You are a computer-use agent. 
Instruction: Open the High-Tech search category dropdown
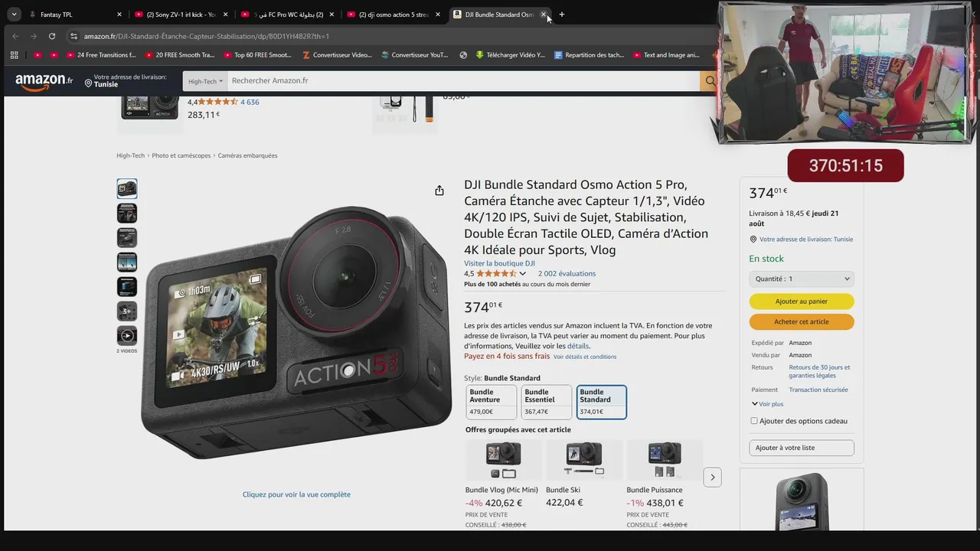pyautogui.click(x=205, y=81)
